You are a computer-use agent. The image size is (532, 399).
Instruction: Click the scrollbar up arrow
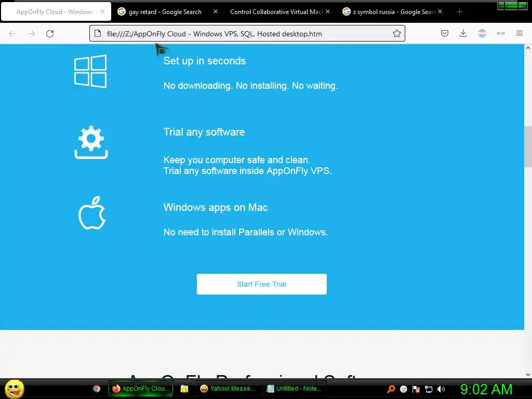coord(528,48)
